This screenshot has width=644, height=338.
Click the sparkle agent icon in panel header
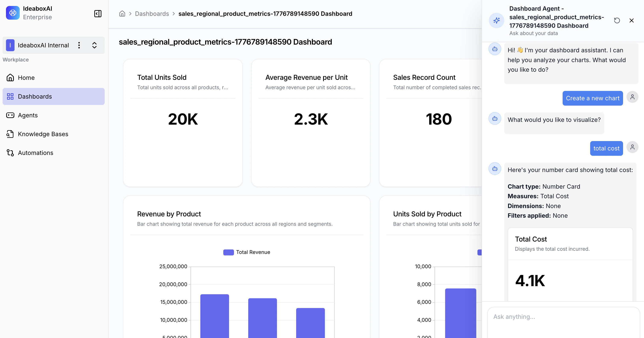tap(497, 20)
